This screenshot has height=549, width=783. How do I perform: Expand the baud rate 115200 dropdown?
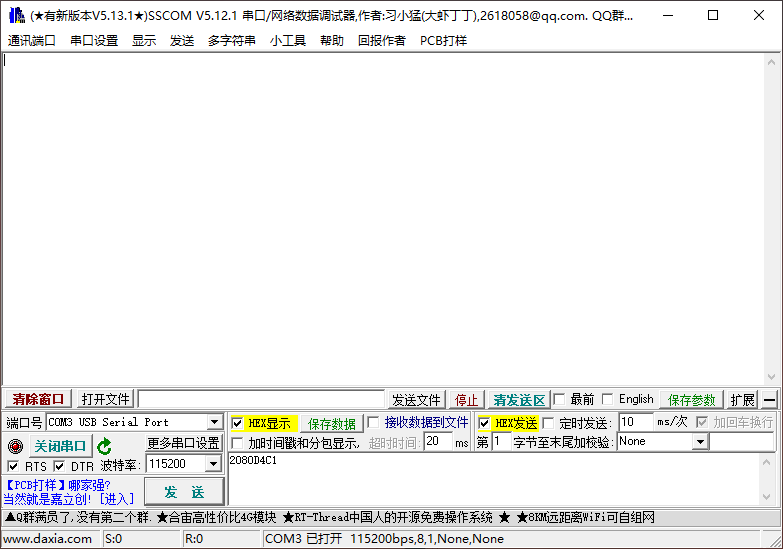pos(212,464)
